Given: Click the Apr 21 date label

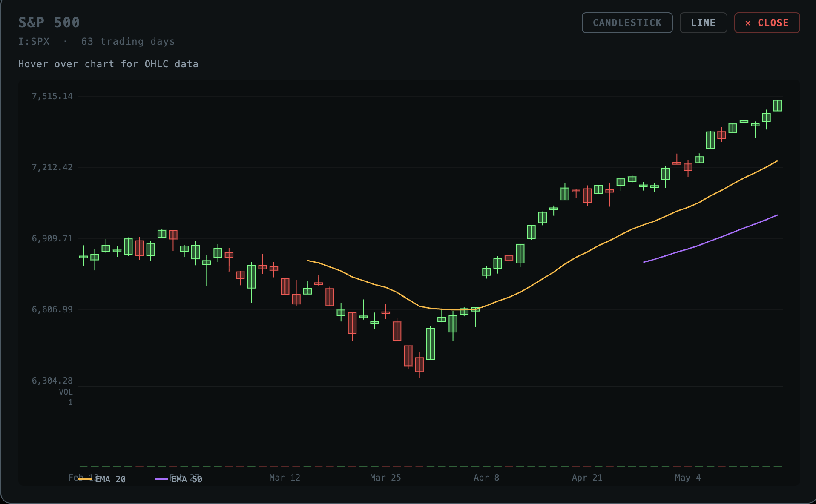Looking at the screenshot, I should pyautogui.click(x=587, y=478).
